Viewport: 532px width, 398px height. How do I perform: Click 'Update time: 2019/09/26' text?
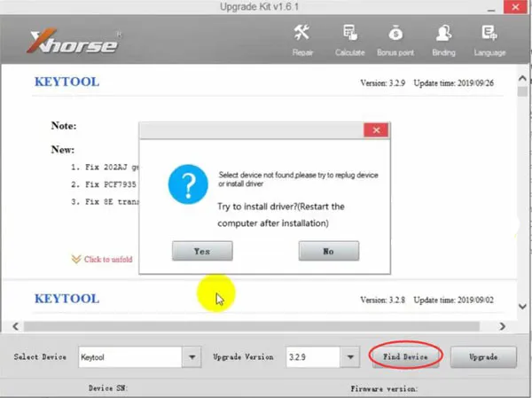click(x=454, y=83)
